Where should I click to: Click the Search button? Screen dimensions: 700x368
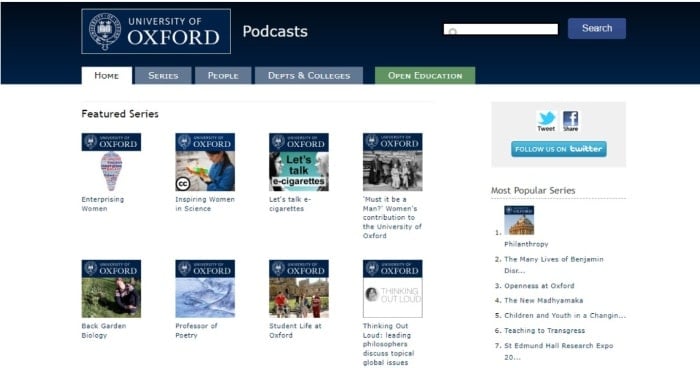click(597, 28)
